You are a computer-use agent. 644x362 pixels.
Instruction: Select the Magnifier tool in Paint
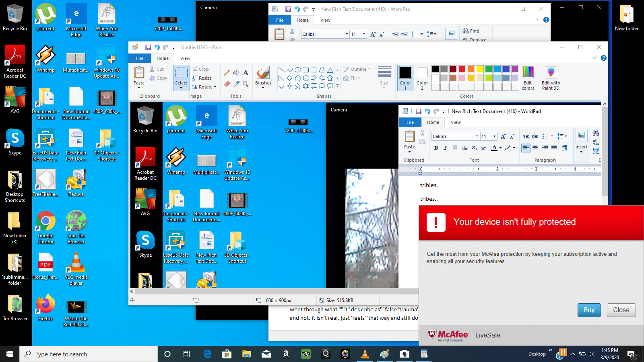coord(246,84)
